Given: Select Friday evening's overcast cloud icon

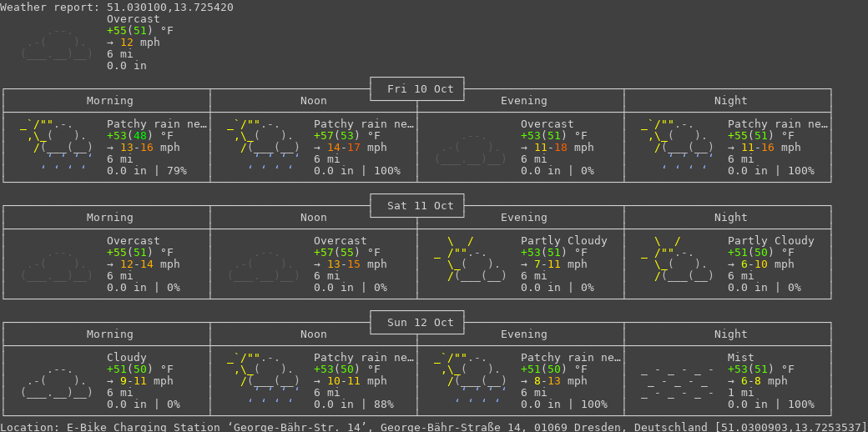Looking at the screenshot, I should pos(471,148).
